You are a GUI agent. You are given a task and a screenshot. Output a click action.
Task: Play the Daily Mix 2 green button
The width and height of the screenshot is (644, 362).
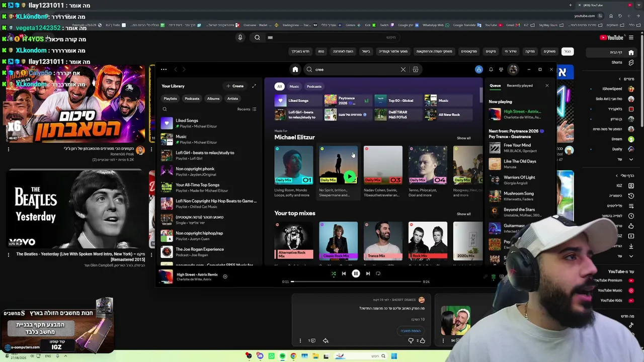350,176
